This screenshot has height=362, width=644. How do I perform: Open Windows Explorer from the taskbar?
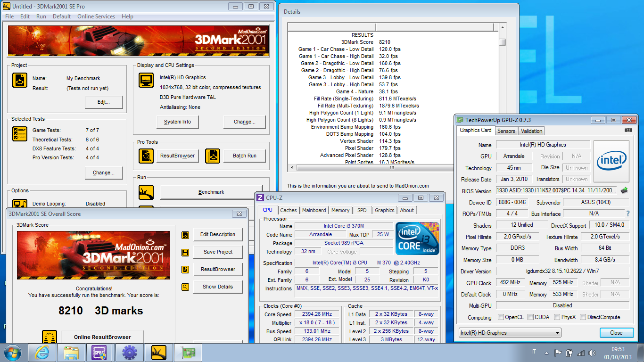[x=71, y=353]
